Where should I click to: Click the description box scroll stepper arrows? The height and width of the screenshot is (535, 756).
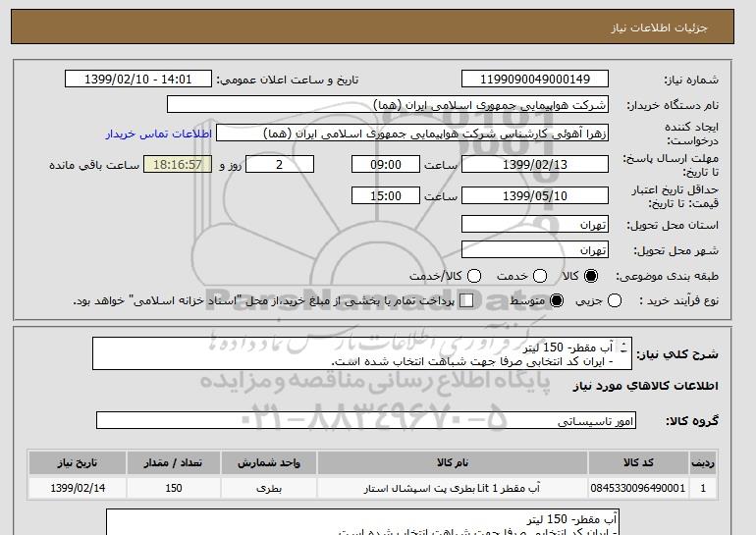click(623, 348)
